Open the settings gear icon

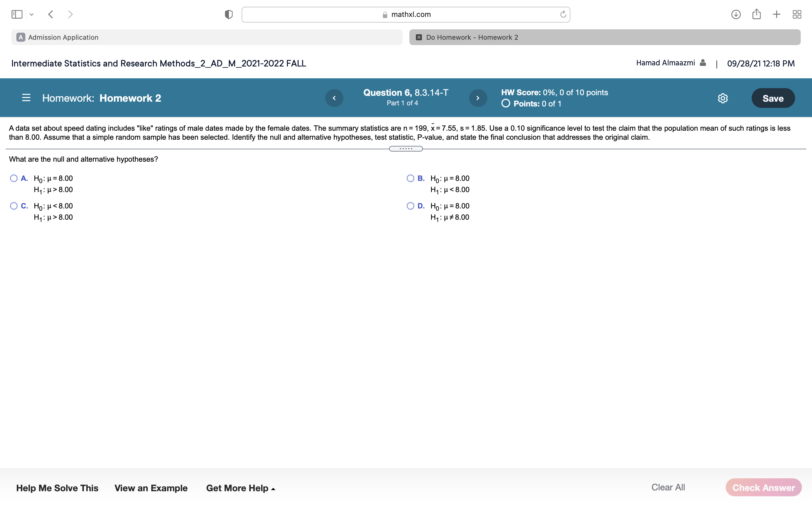tap(723, 98)
